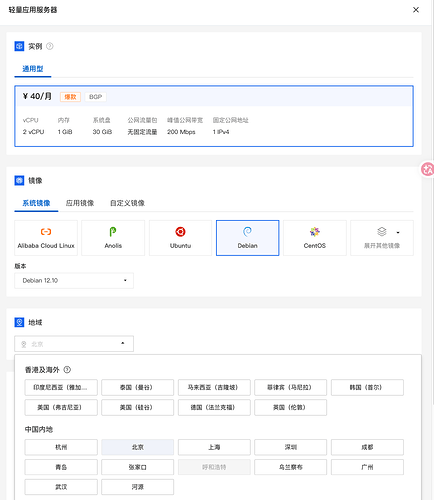Open the 系统镜像 tab
The image size is (434, 500).
[x=36, y=203]
